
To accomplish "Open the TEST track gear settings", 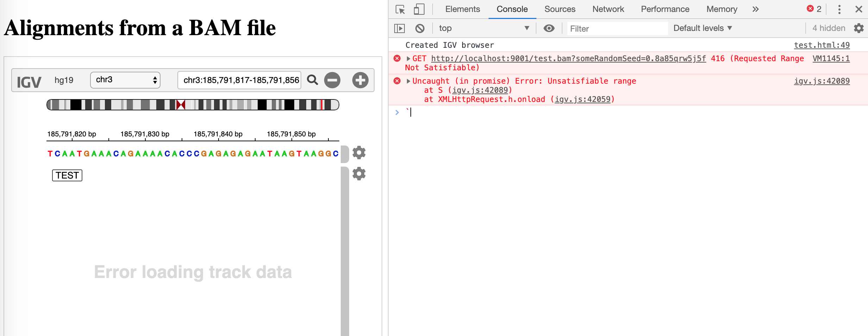I will 359,174.
